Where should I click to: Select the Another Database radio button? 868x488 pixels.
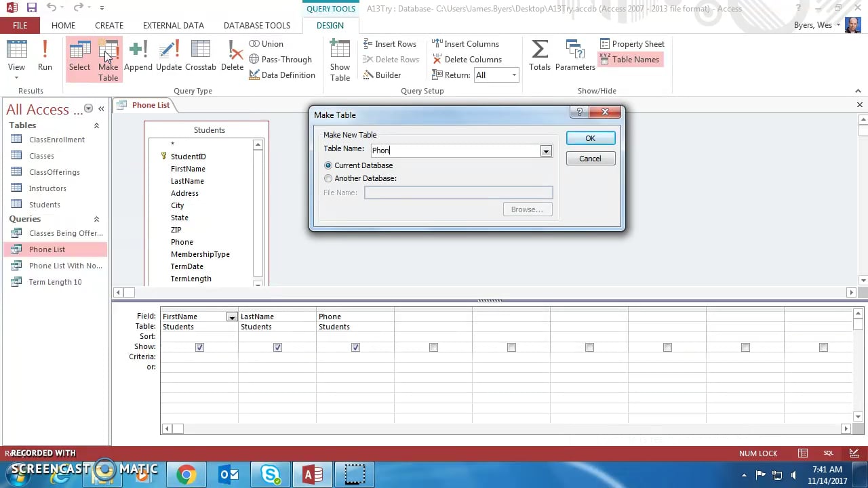tap(328, 178)
